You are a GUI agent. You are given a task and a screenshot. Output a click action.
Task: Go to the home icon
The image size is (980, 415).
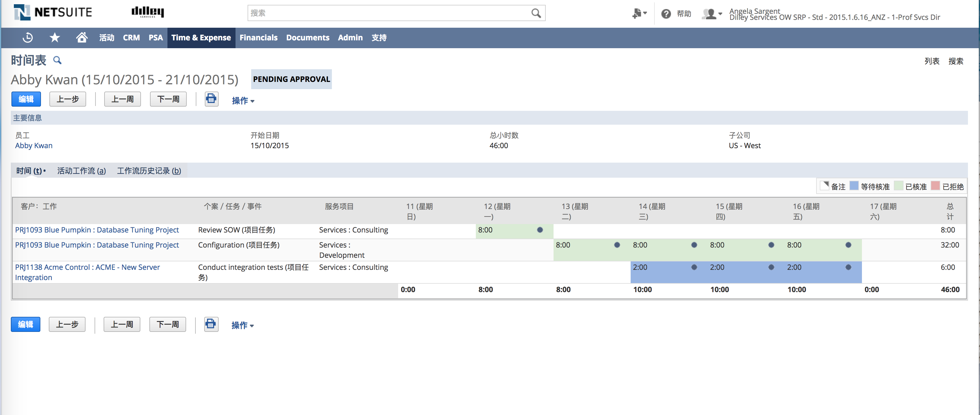pyautogui.click(x=81, y=37)
